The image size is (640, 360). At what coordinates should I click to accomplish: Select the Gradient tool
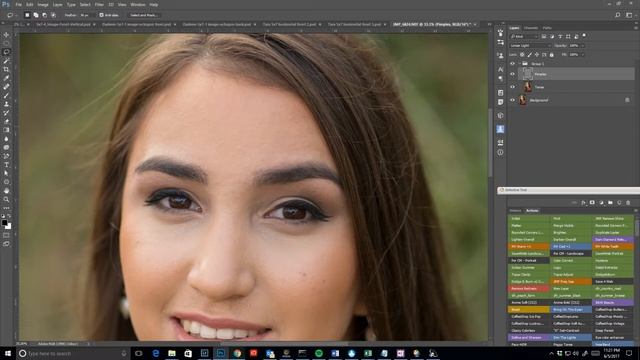click(6, 130)
